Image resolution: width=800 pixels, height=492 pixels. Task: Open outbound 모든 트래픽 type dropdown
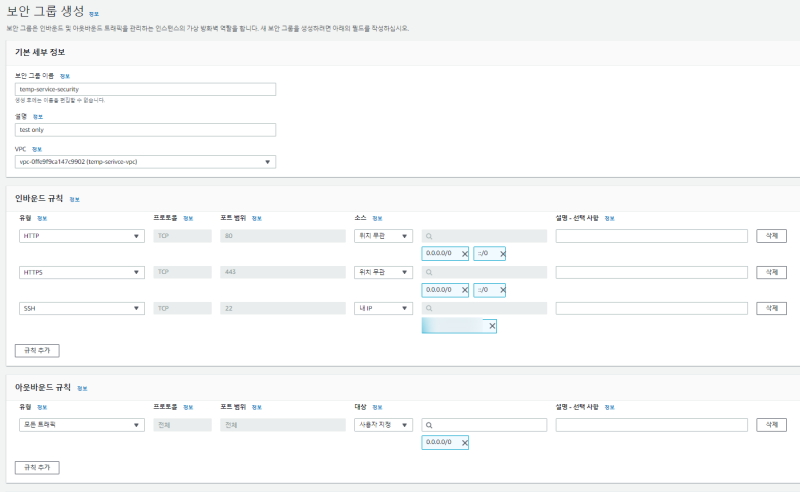[80, 425]
